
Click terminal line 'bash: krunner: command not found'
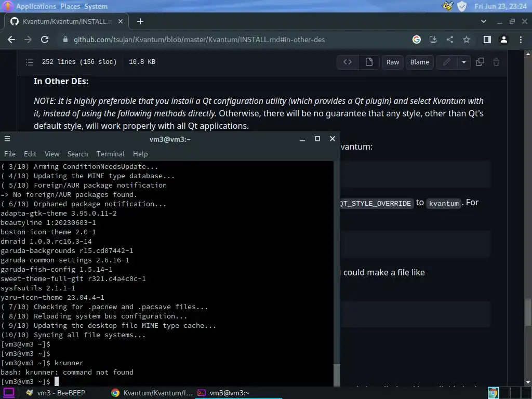(67, 372)
